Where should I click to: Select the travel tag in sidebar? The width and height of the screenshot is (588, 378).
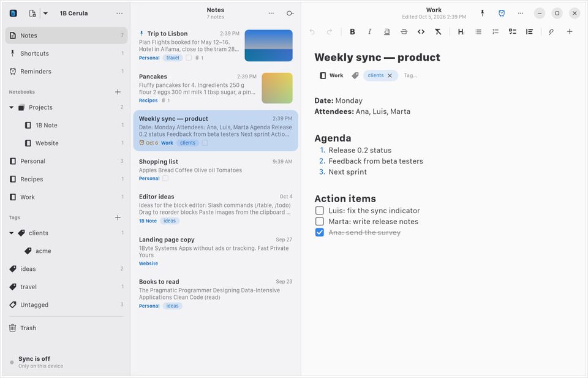pyautogui.click(x=66, y=287)
